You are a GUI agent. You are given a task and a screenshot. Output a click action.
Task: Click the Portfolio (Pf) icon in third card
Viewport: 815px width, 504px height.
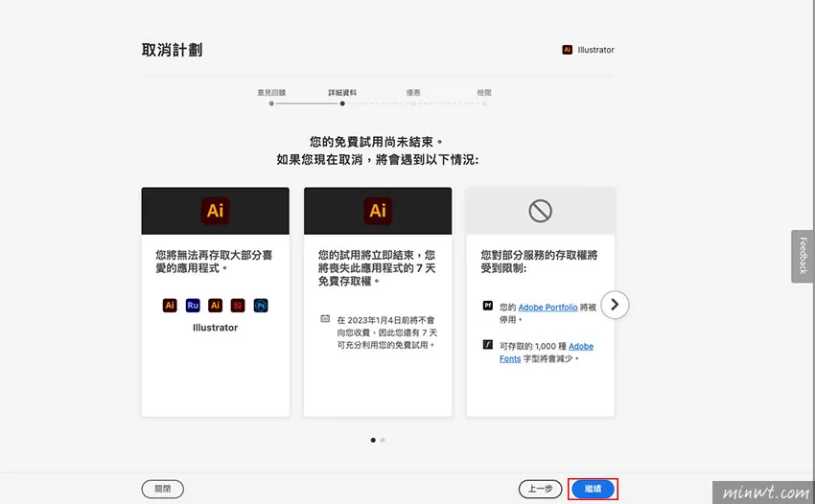click(487, 307)
